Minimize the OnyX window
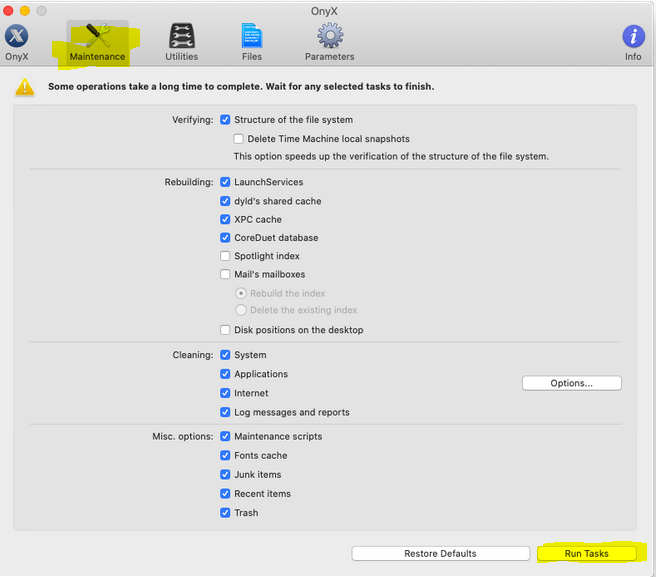 (x=25, y=10)
